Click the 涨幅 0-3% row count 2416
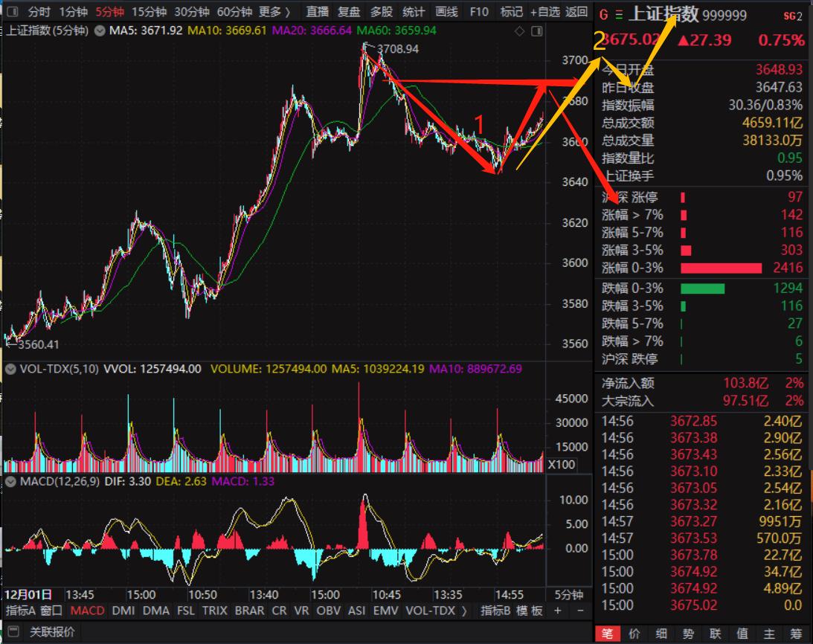Screen dimensions: 813x644 [x=788, y=268]
